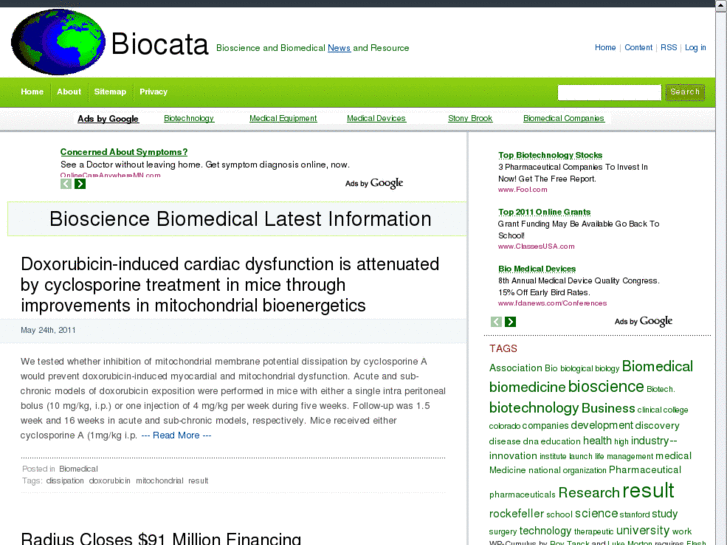Select the dissipation post tag
The height and width of the screenshot is (545, 727).
(x=65, y=481)
